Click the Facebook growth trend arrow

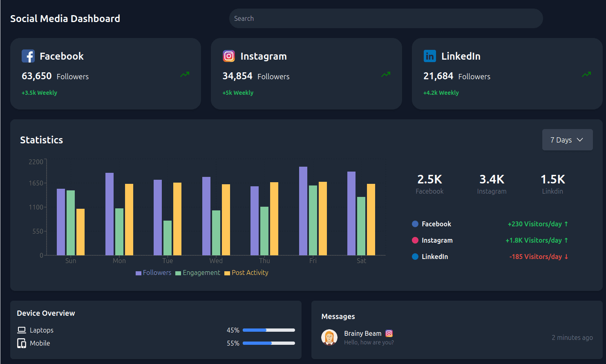pos(185,74)
